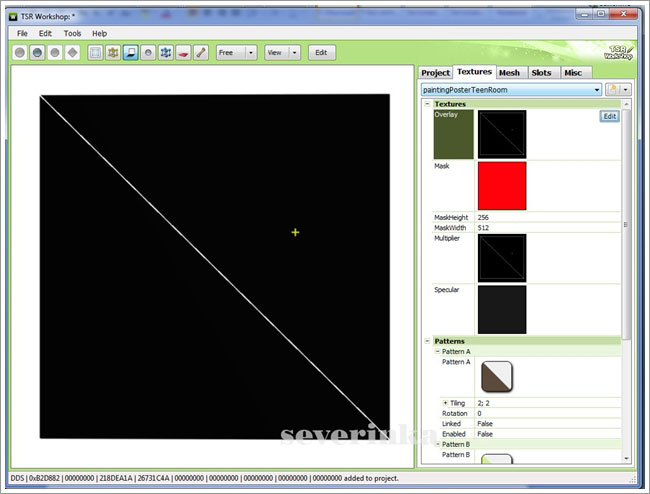Click the new design button beside dropdown
Viewport: 650px width, 494px height.
(x=613, y=90)
